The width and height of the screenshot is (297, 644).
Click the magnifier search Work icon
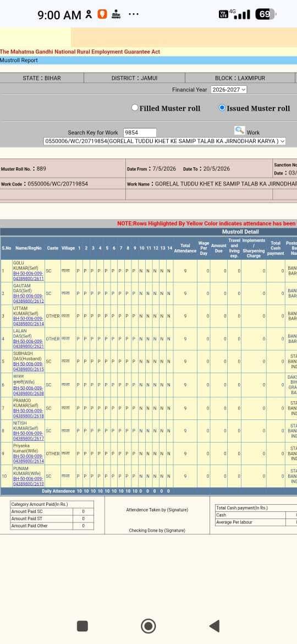point(239,130)
